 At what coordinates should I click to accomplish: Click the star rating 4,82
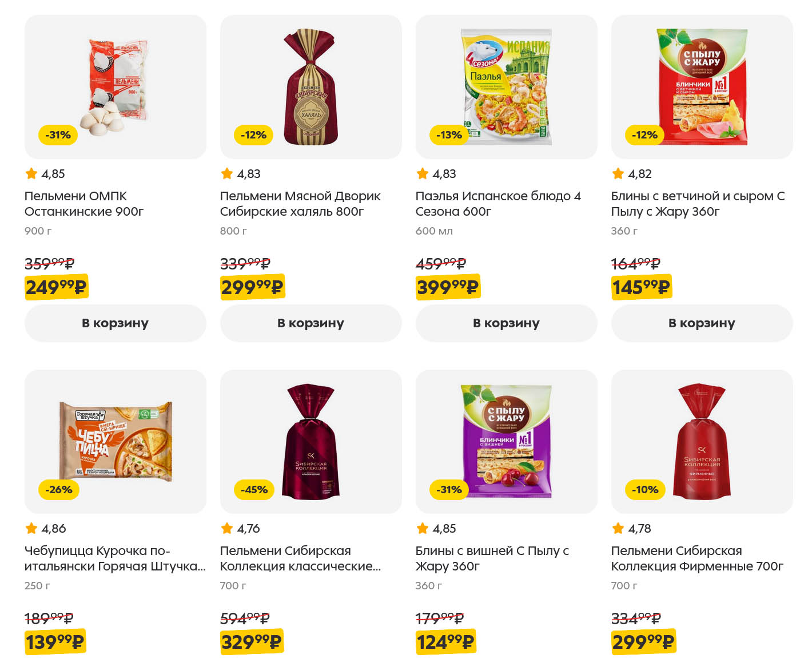pos(632,174)
